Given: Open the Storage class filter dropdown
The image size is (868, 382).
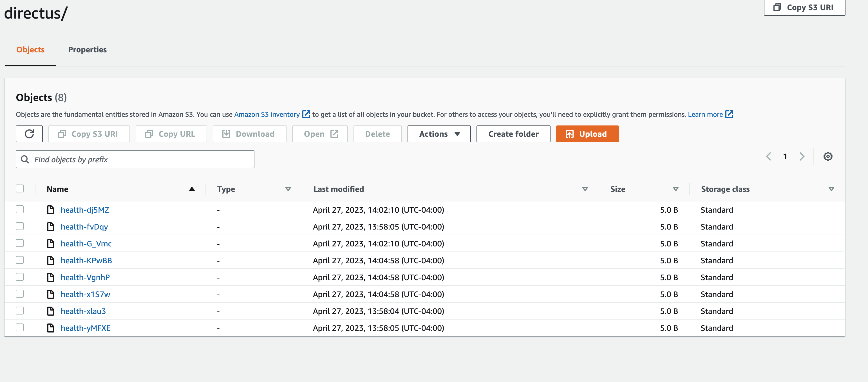Looking at the screenshot, I should pos(831,189).
